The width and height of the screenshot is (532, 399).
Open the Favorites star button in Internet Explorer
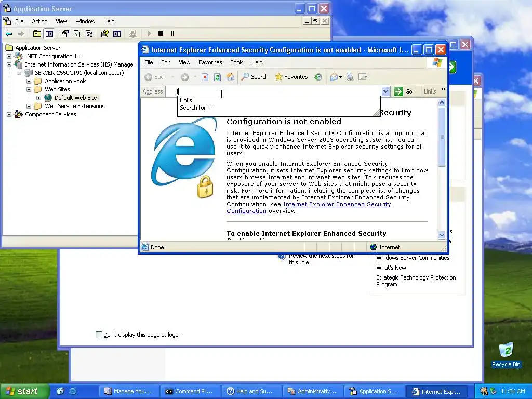[x=291, y=77]
